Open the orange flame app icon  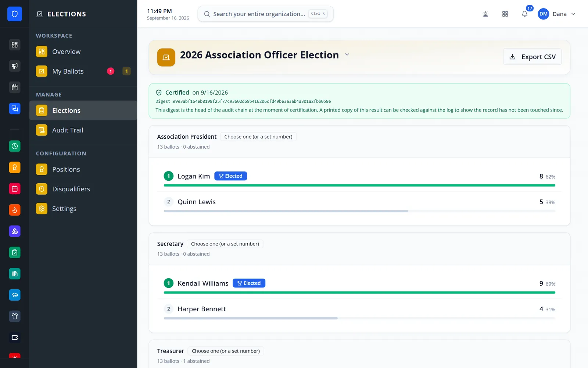coord(15,210)
